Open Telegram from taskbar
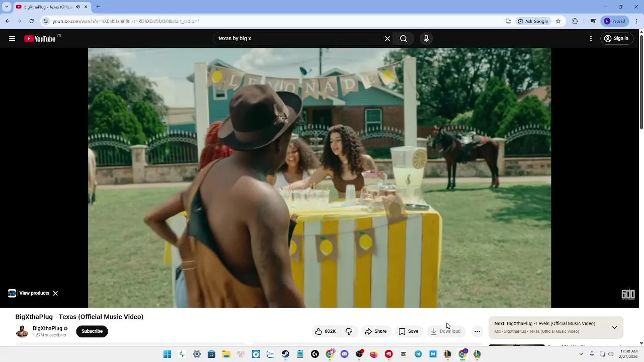 click(418, 354)
